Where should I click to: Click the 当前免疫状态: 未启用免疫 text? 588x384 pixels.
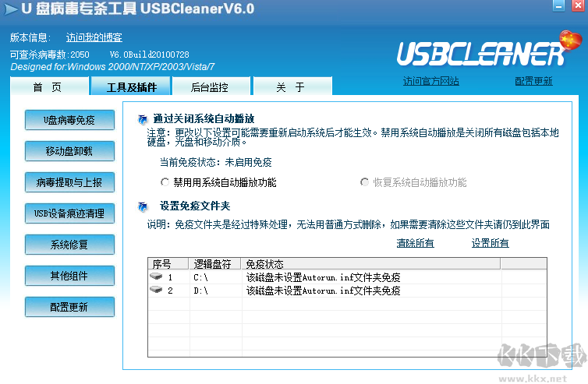[215, 162]
